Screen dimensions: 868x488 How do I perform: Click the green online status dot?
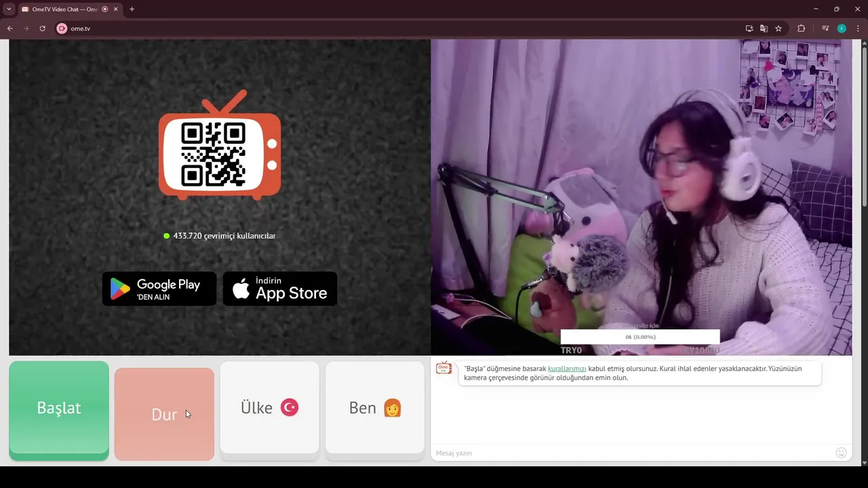click(166, 236)
